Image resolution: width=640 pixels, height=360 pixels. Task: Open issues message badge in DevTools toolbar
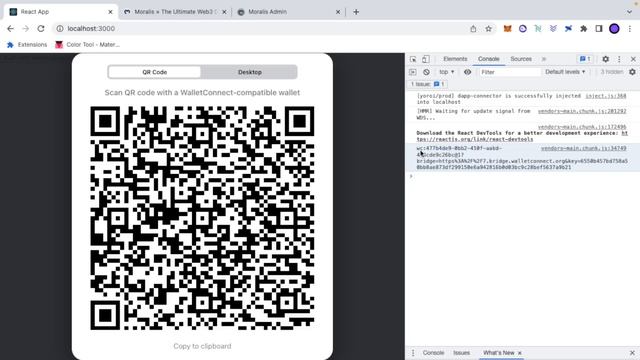(x=585, y=59)
